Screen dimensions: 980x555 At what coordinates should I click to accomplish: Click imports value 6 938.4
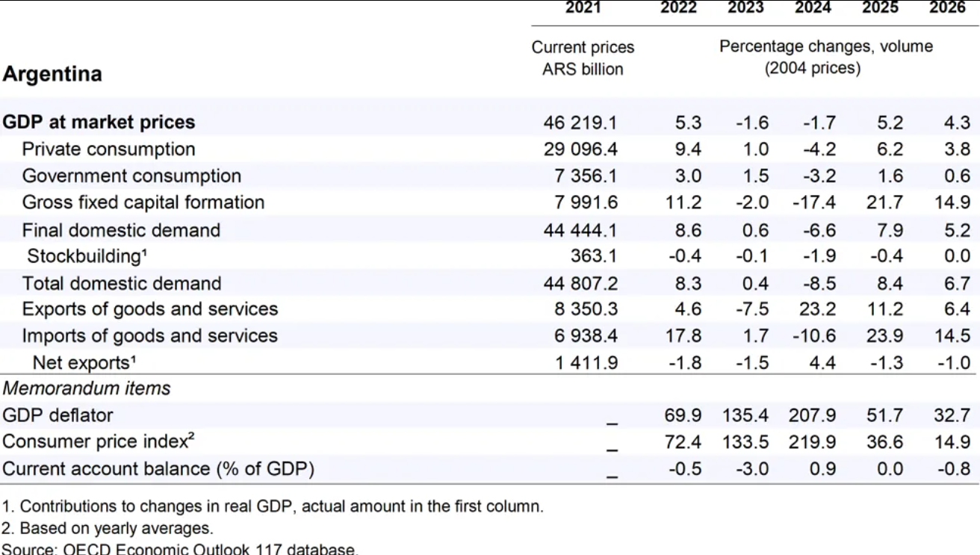[x=585, y=336]
